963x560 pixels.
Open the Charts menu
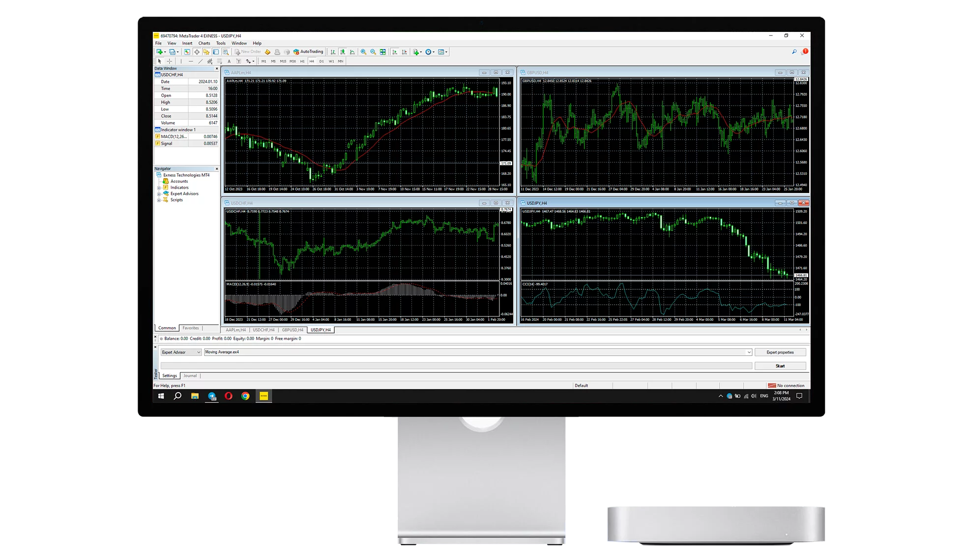[x=204, y=43]
